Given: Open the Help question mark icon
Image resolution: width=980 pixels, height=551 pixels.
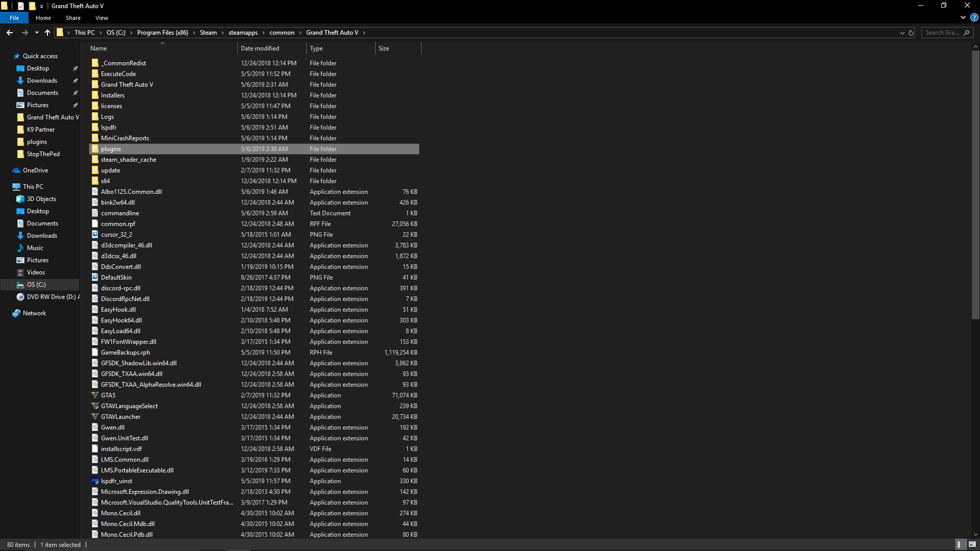Looking at the screenshot, I should tap(974, 17).
